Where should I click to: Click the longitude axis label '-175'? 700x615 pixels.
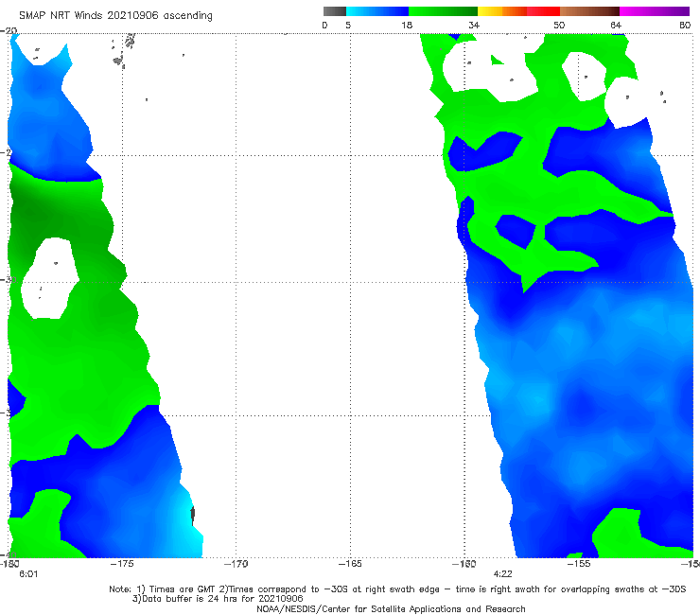(x=122, y=564)
